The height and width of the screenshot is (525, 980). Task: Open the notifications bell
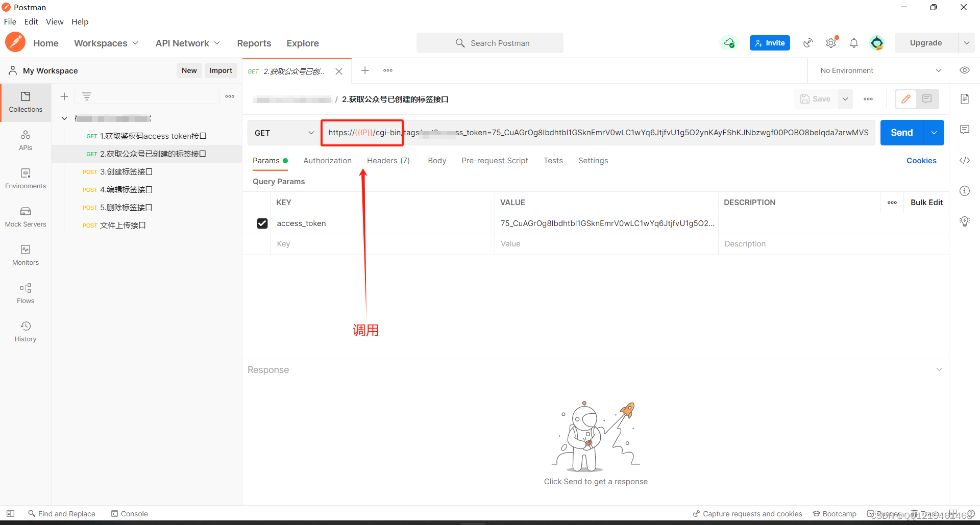[854, 43]
